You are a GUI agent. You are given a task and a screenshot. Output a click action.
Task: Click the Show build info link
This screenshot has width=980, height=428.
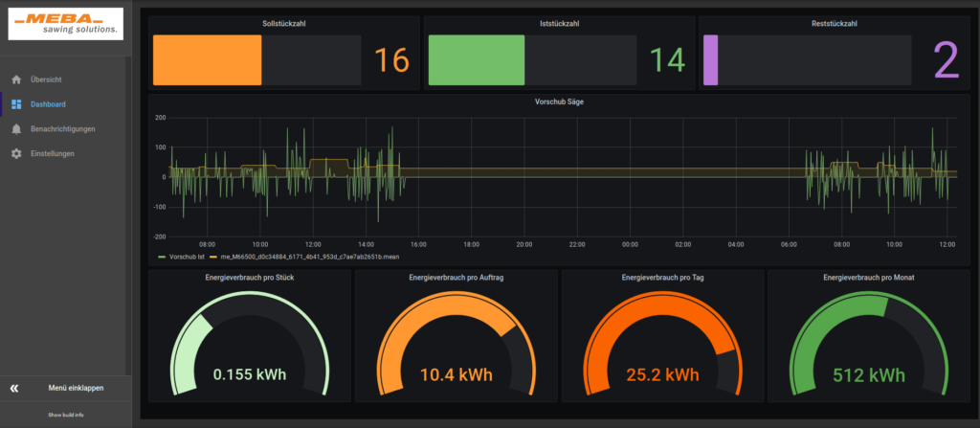click(x=66, y=415)
